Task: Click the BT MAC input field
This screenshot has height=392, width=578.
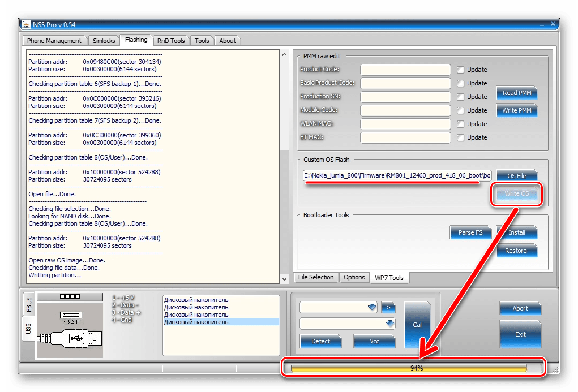Action: (x=405, y=138)
